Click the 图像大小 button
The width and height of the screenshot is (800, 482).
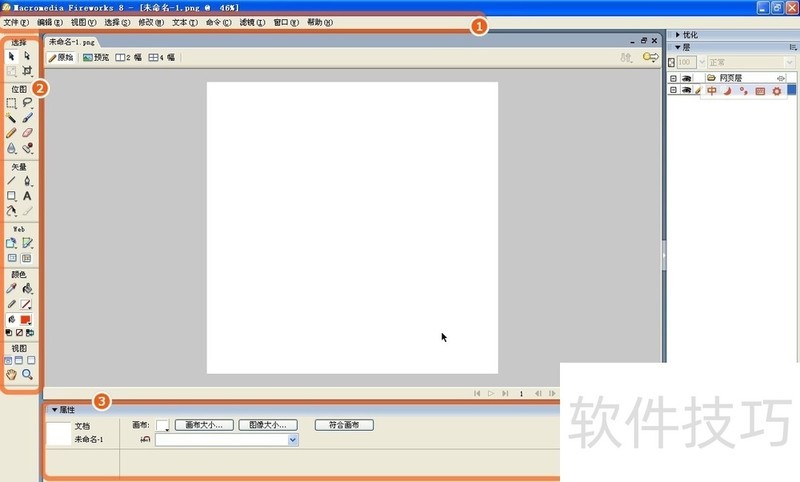coord(268,425)
